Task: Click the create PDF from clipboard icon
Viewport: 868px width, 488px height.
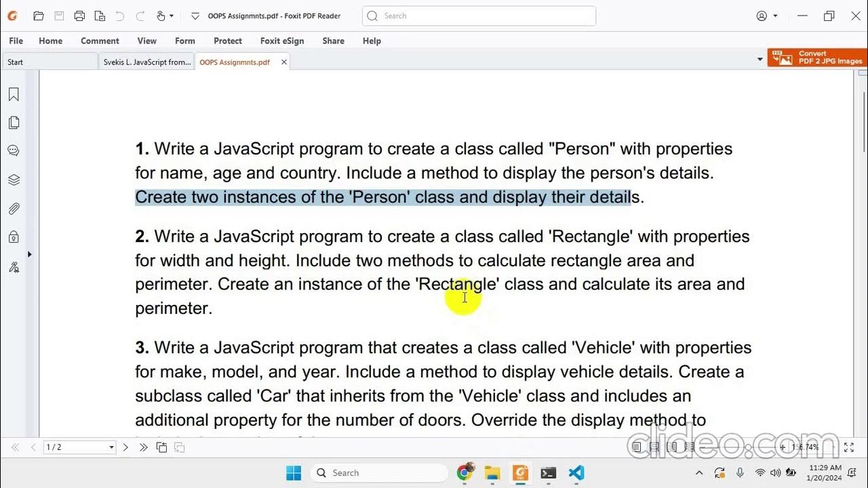Action: click(100, 16)
